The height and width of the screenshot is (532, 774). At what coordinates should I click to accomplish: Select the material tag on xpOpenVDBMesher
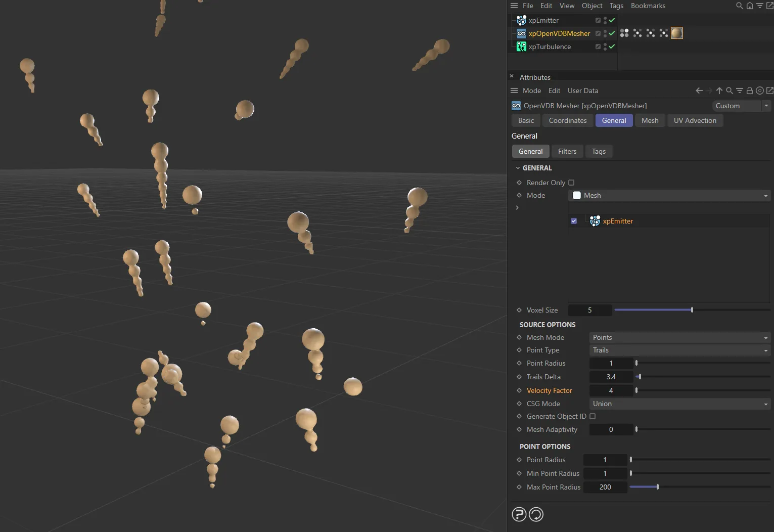point(676,33)
